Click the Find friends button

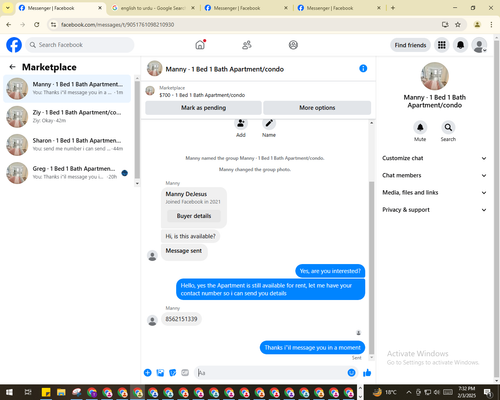click(410, 45)
